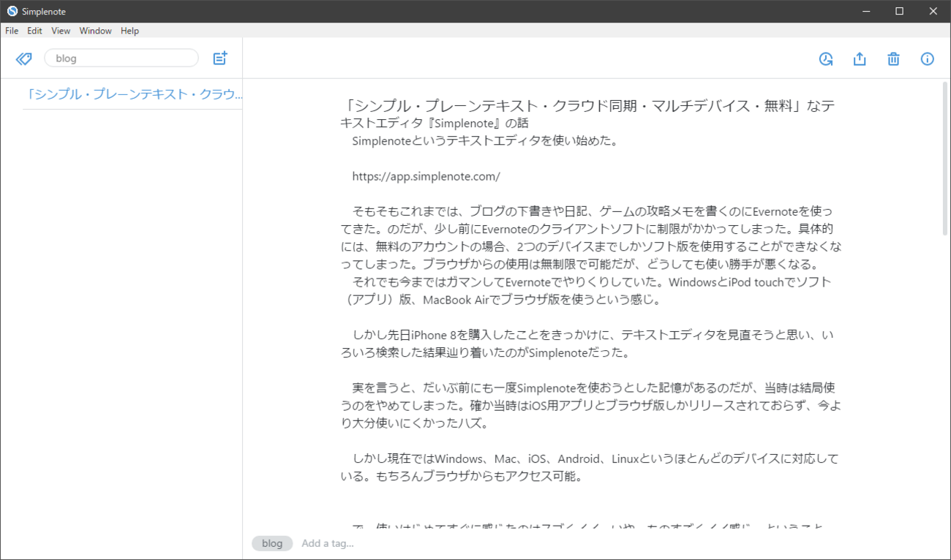Click the 'blog' tag chip
The image size is (951, 560).
click(272, 543)
